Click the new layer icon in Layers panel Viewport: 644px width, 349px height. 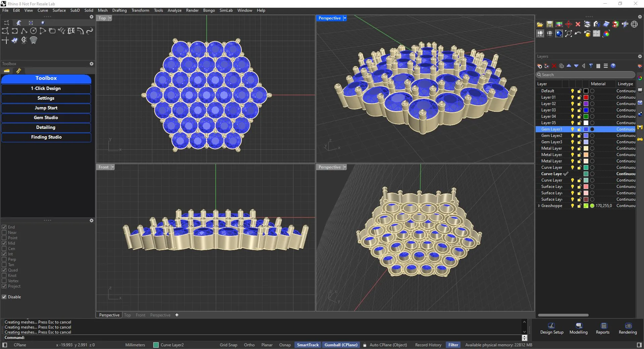click(x=540, y=66)
